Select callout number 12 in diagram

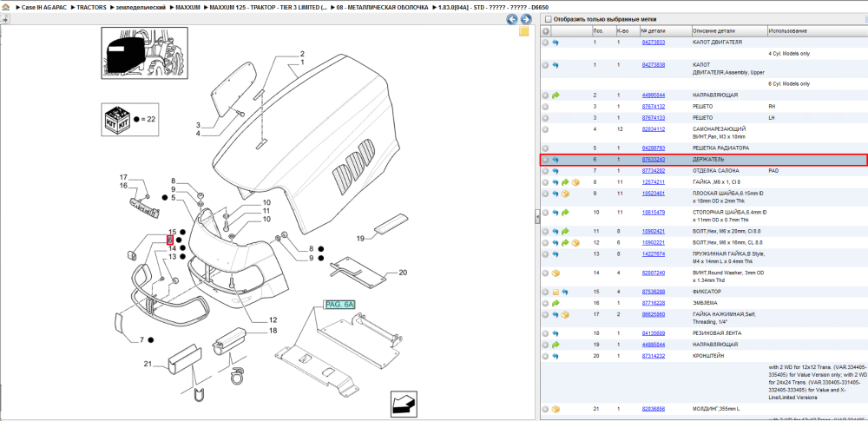[273, 319]
